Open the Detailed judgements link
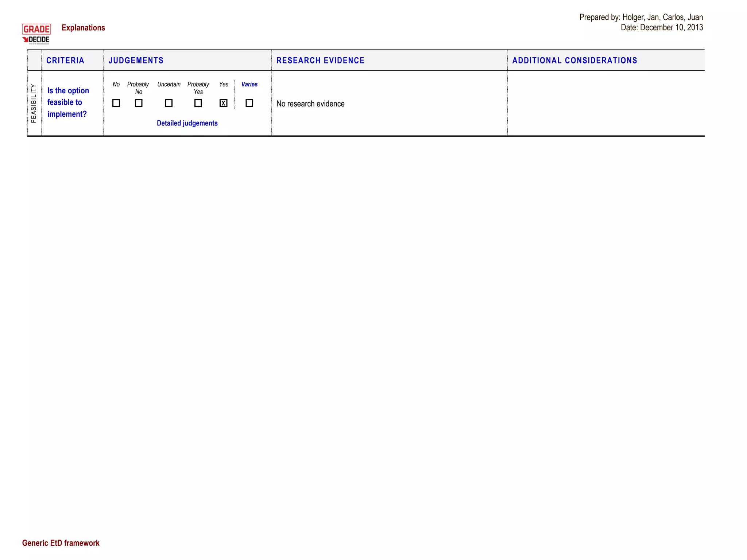 187,123
